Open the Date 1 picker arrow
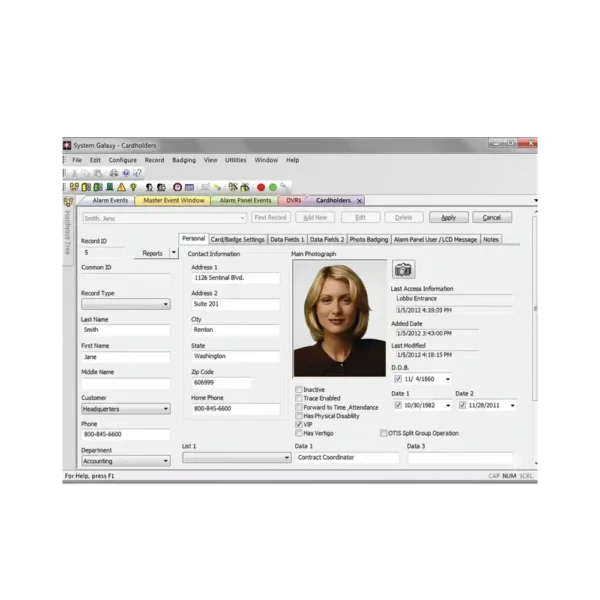The width and height of the screenshot is (600, 600). (x=448, y=405)
